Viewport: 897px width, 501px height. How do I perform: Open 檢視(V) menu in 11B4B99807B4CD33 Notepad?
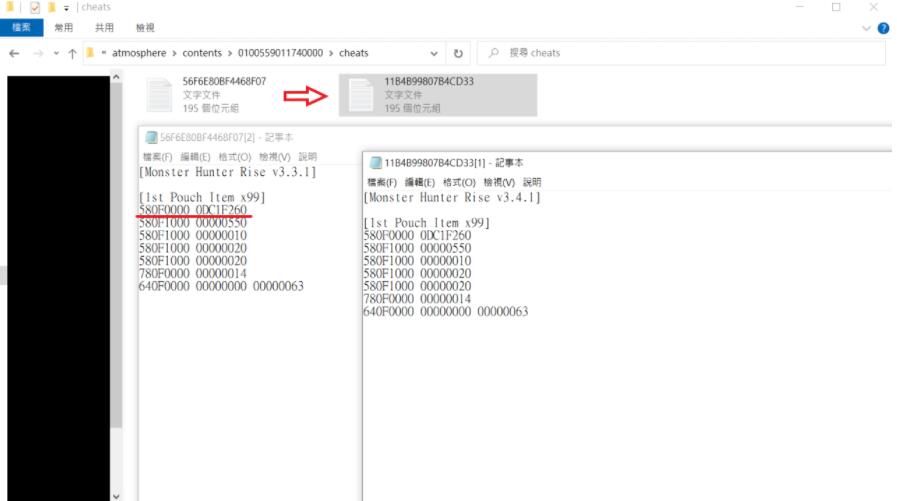coord(499,182)
